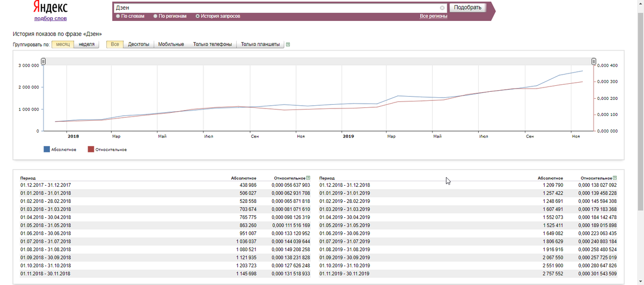Grab the left chart range handle
The height and width of the screenshot is (285, 644).
[43, 61]
